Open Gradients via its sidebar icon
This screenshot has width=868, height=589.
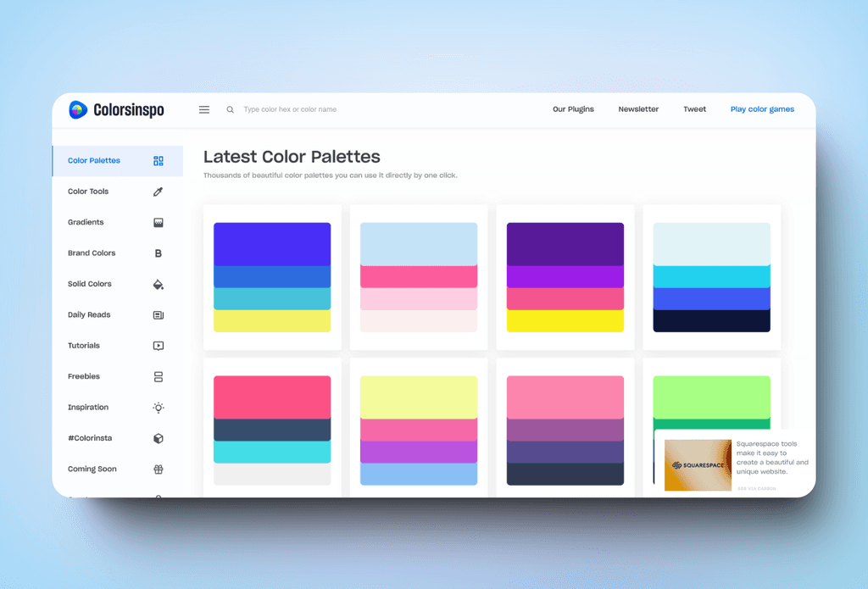click(x=157, y=222)
